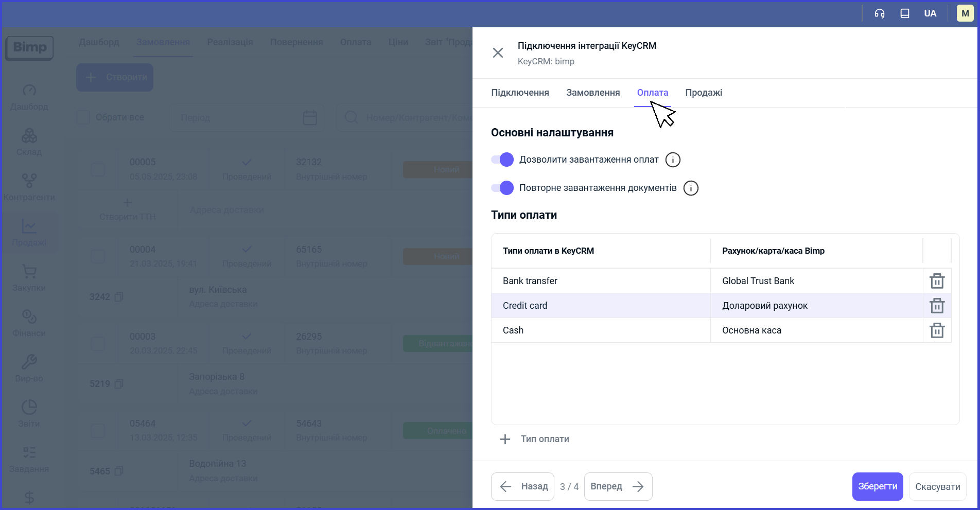Select checkbox for order 00003
This screenshot has height=510, width=980.
(98, 344)
